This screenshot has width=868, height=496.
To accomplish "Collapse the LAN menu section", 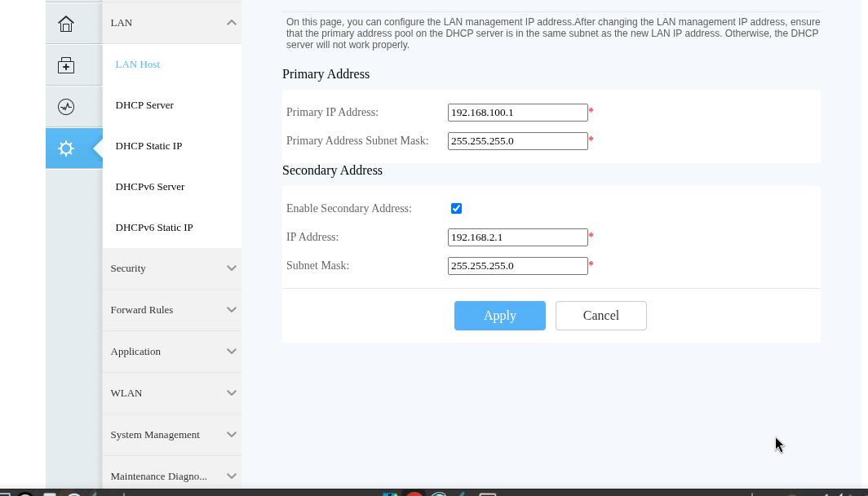I will [171, 23].
